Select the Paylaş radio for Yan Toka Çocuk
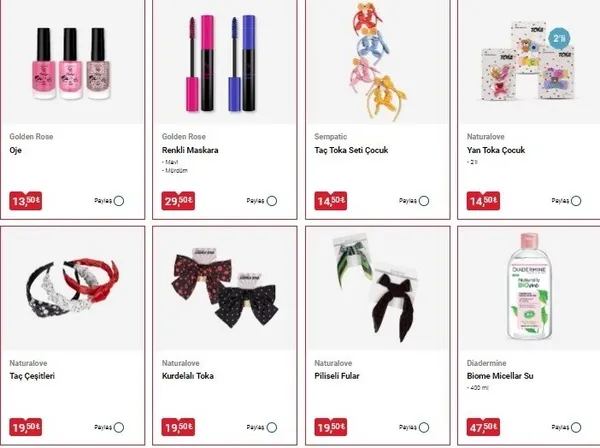 576,201
